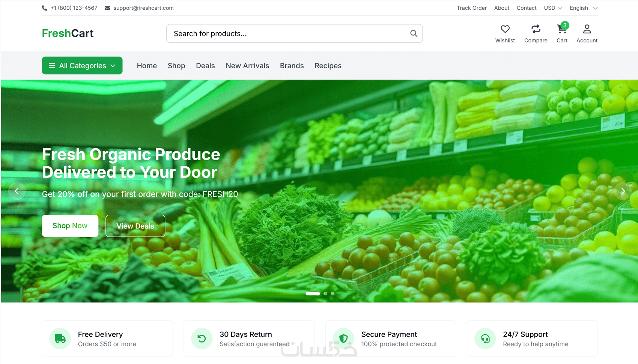Open the Track Order link
638x364 pixels.
coord(471,8)
